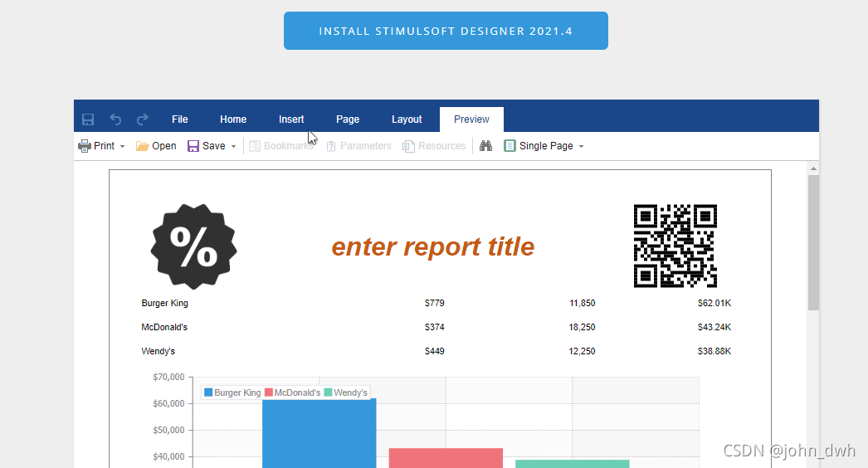868x468 pixels.
Task: Click the Burger King legend entry in chart
Action: [232, 392]
